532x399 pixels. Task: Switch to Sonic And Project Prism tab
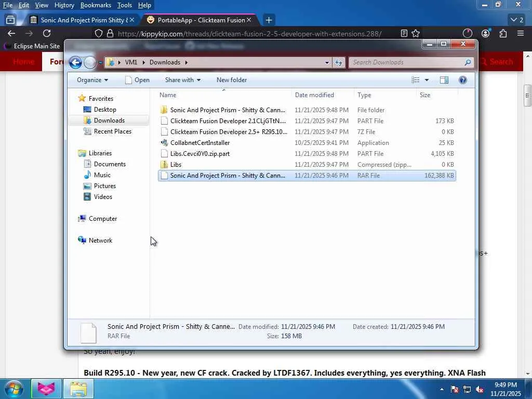tap(82, 20)
